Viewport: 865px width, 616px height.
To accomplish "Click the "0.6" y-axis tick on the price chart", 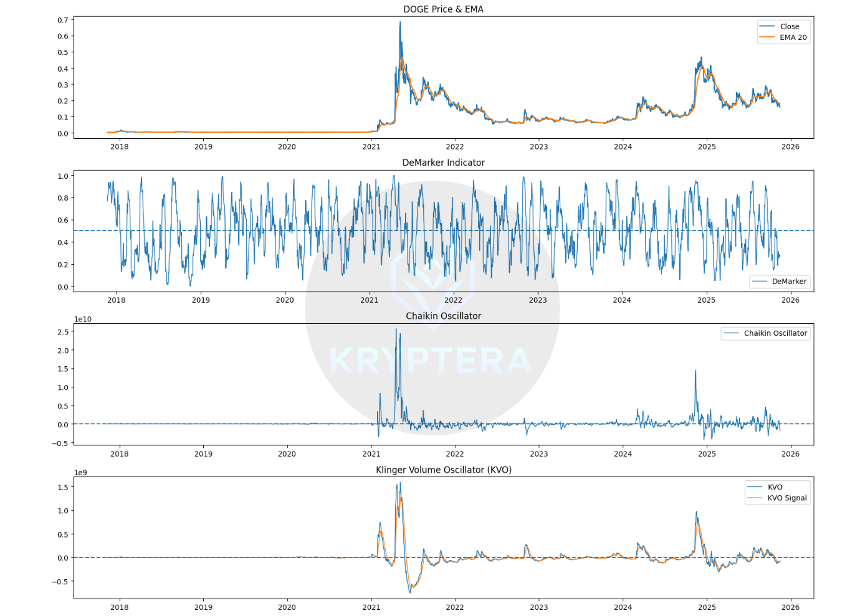I will point(63,37).
